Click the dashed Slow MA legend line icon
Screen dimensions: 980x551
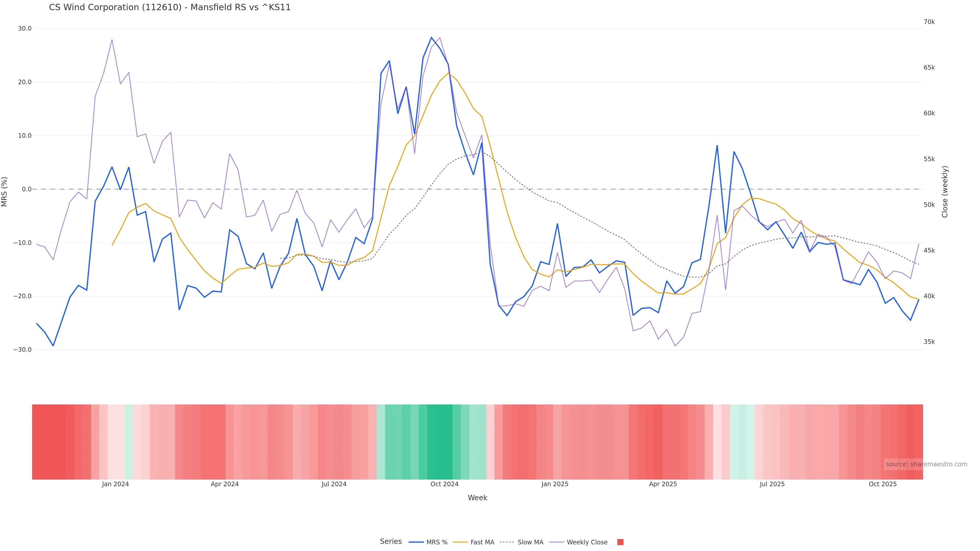coord(507,542)
